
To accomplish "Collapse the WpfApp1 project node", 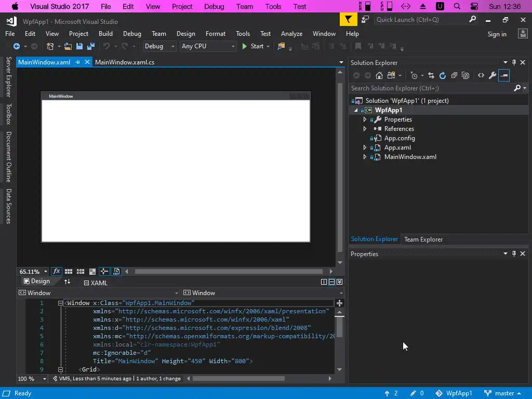I will 356,110.
